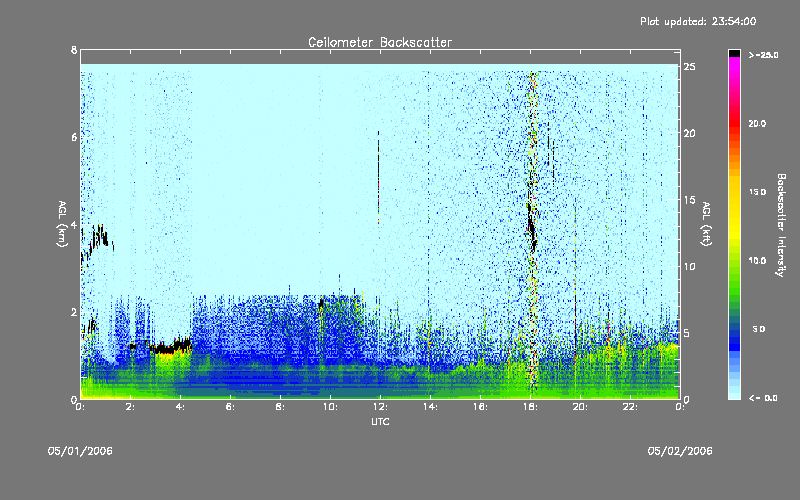Click the 'Plot updated: 23:54:00' timestamp
This screenshot has width=800, height=500.
698,21
